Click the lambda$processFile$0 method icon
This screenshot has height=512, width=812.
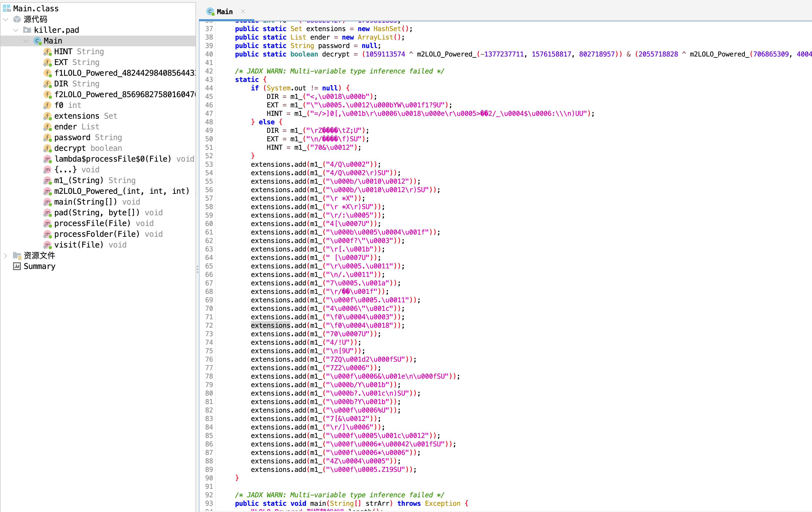click(47, 159)
